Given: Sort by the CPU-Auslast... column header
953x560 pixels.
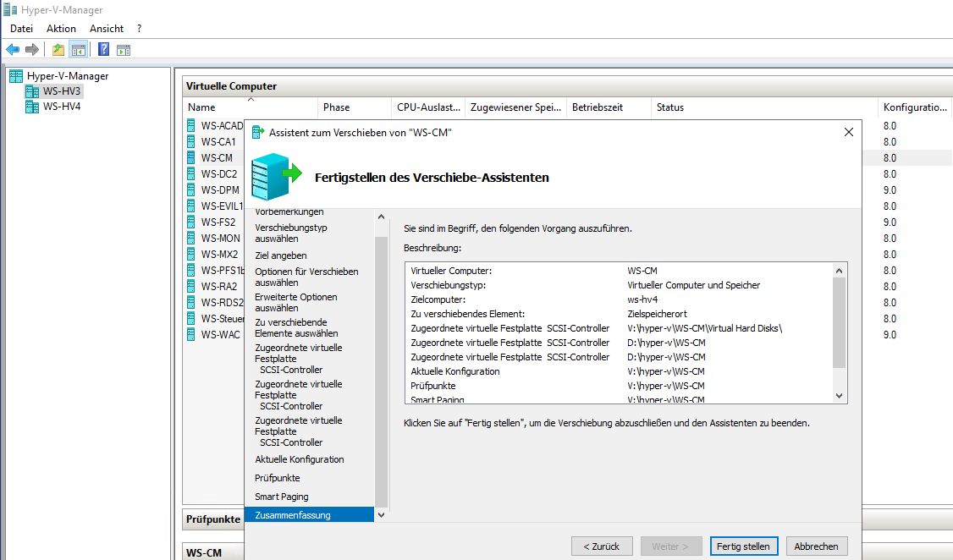Looking at the screenshot, I should click(x=428, y=107).
